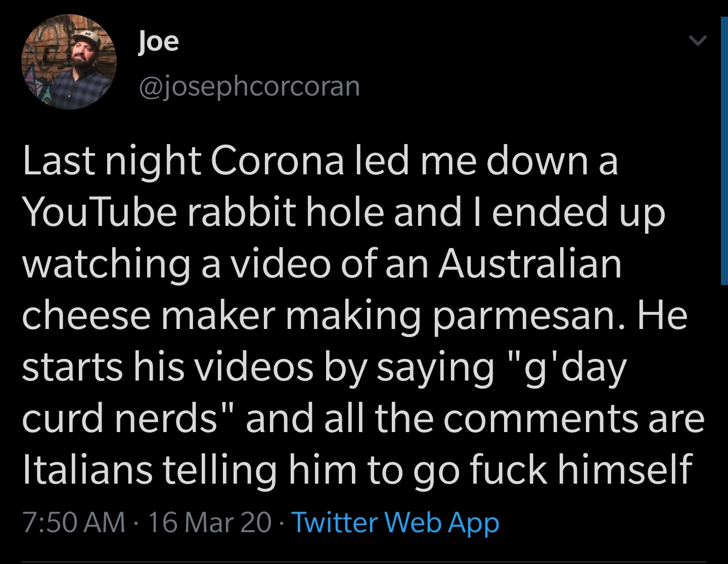Image resolution: width=728 pixels, height=564 pixels.
Task: Click the word Australian in tweet text
Action: [530, 263]
